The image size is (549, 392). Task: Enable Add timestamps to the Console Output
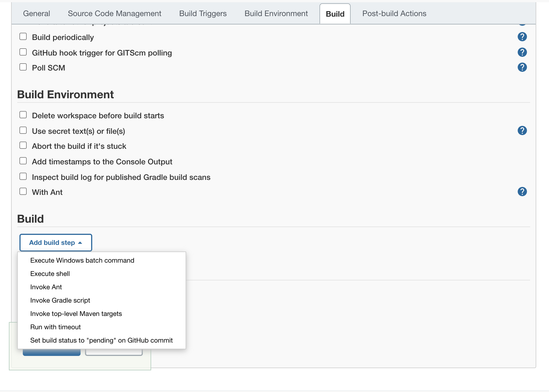point(23,161)
